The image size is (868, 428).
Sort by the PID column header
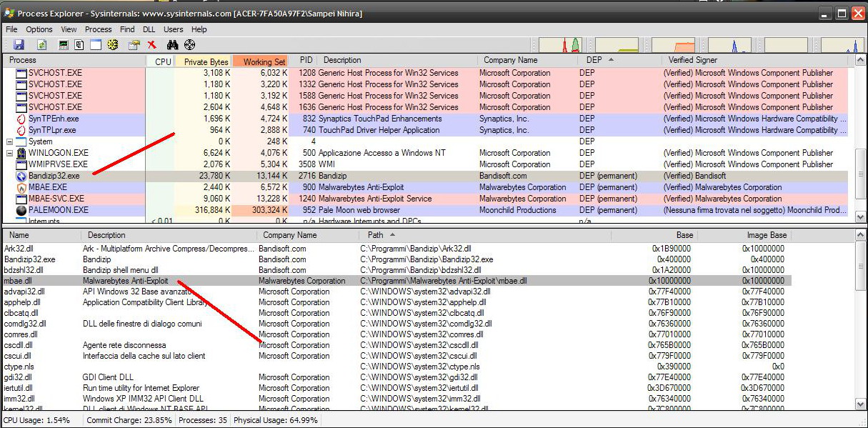(x=304, y=61)
